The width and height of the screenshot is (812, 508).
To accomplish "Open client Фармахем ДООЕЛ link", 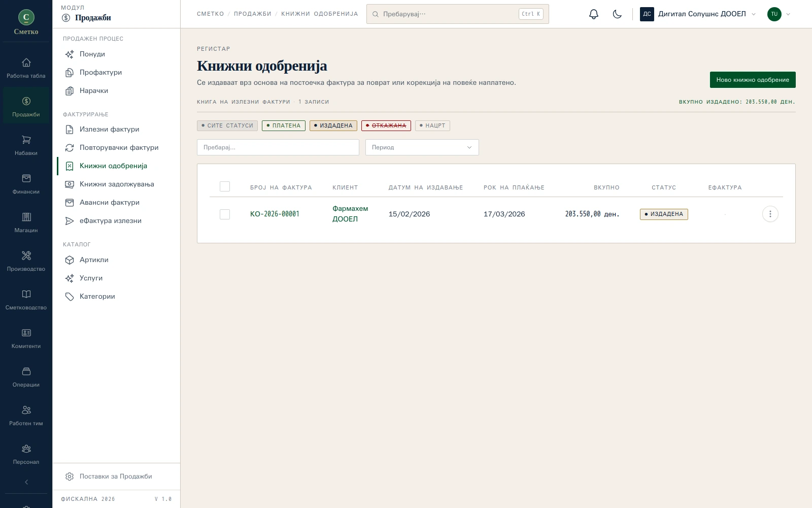I will coord(350,214).
